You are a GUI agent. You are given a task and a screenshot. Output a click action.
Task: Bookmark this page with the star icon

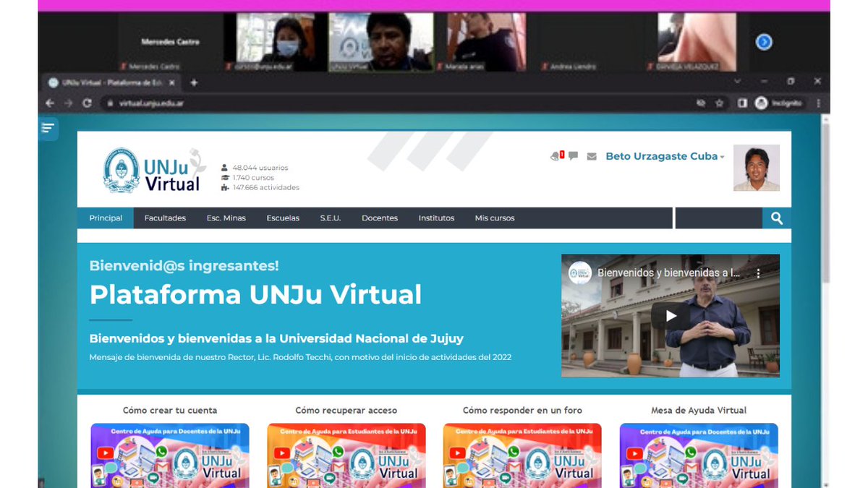pos(718,103)
